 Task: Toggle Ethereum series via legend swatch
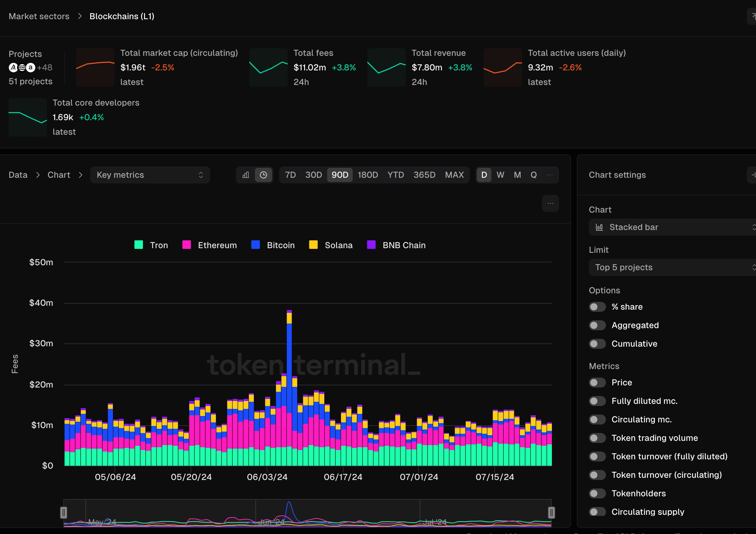[187, 245]
